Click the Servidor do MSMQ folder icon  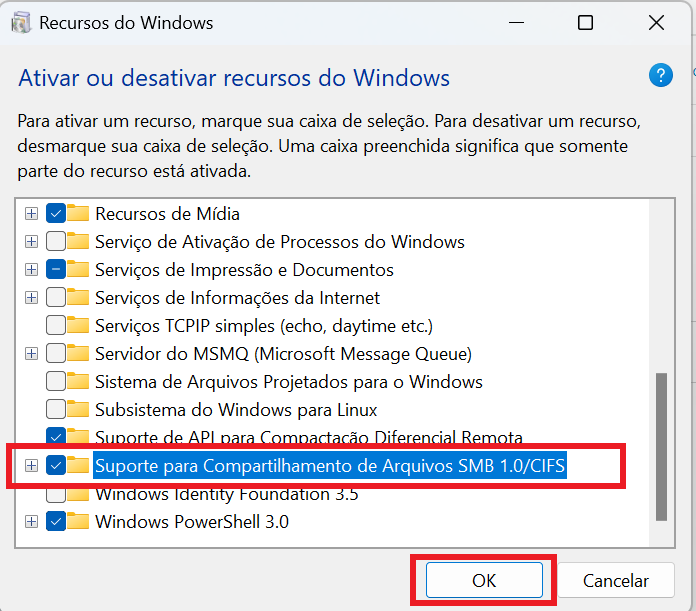tap(79, 354)
